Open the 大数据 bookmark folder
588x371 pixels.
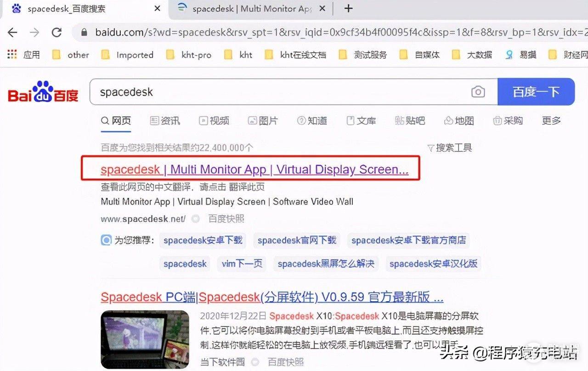(472, 55)
